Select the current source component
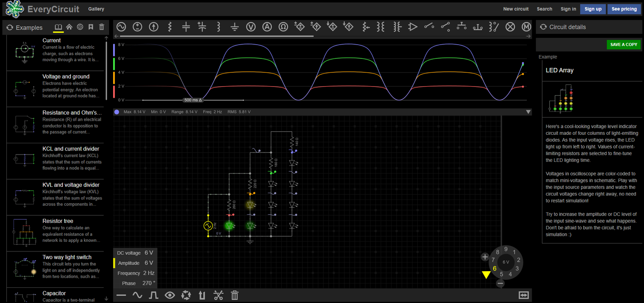This screenshot has height=303, width=644. click(x=153, y=27)
